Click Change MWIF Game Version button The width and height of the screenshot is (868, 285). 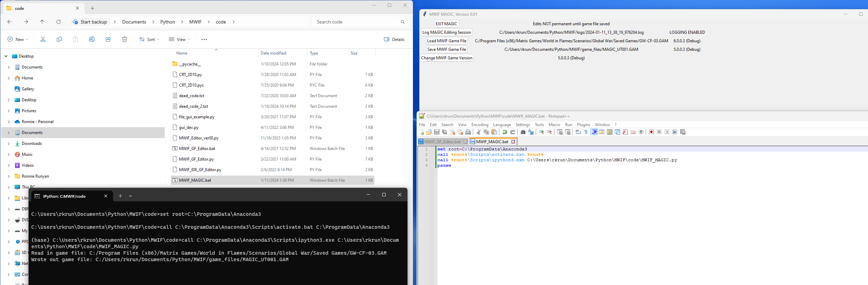click(x=447, y=58)
